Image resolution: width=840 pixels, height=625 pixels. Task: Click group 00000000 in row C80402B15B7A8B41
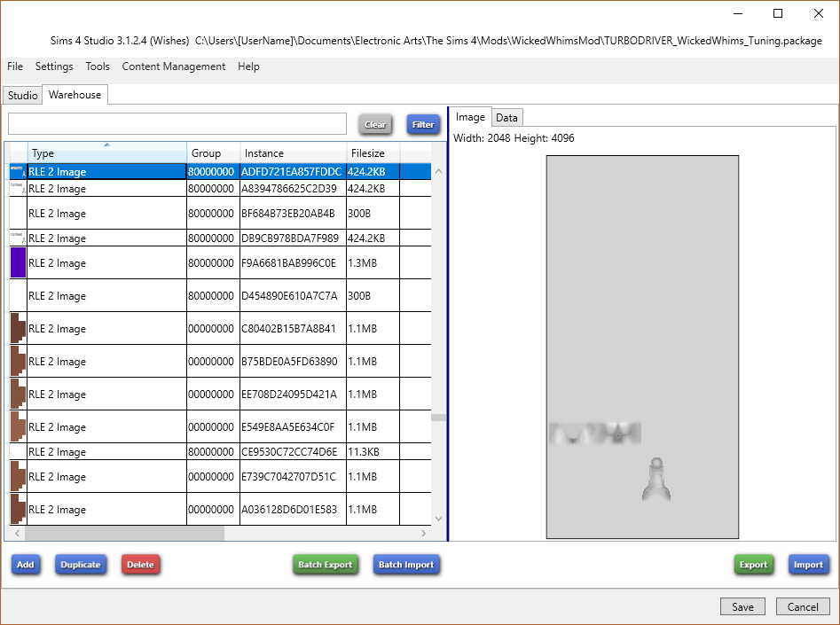(213, 328)
